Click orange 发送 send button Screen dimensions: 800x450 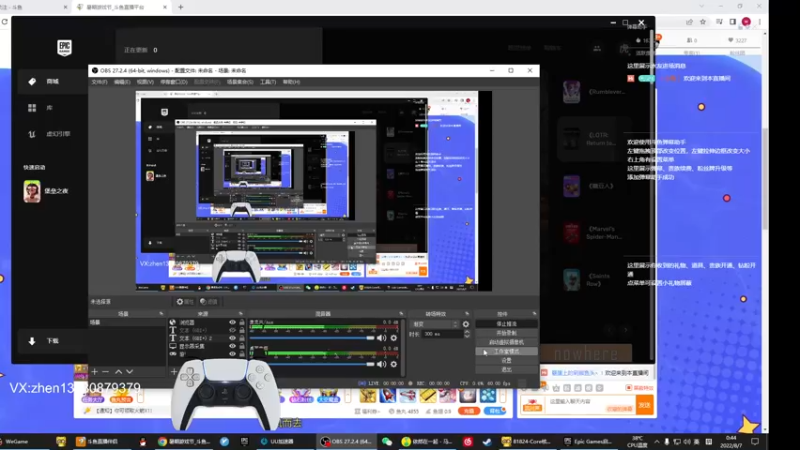click(644, 405)
